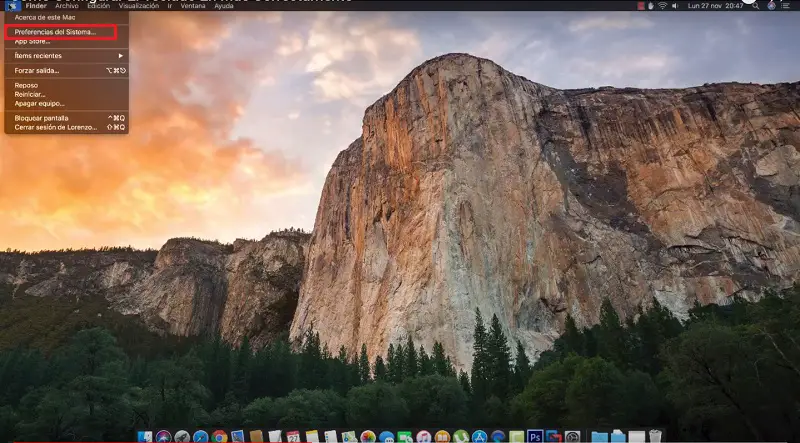Open the Archivo menu
The width and height of the screenshot is (800, 443).
point(66,5)
